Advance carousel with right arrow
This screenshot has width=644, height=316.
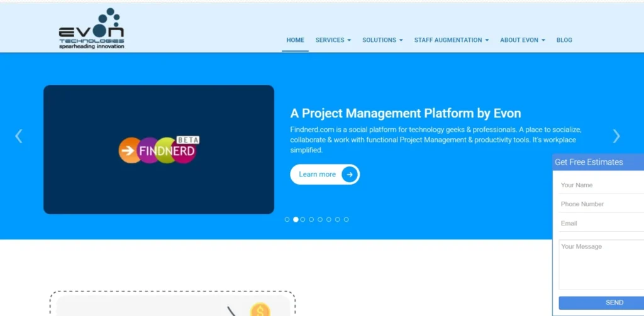pyautogui.click(x=616, y=136)
